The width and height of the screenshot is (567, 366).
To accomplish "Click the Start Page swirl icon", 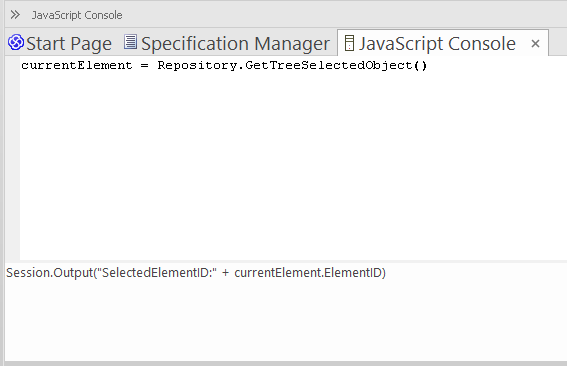I will 16,42.
